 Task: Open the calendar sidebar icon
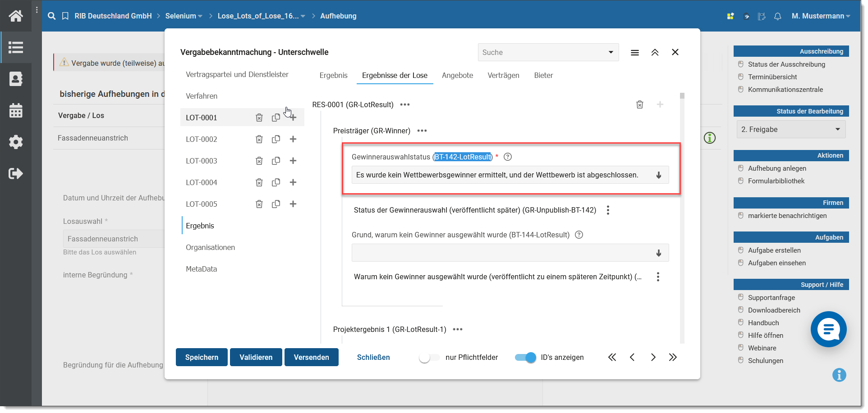click(16, 110)
